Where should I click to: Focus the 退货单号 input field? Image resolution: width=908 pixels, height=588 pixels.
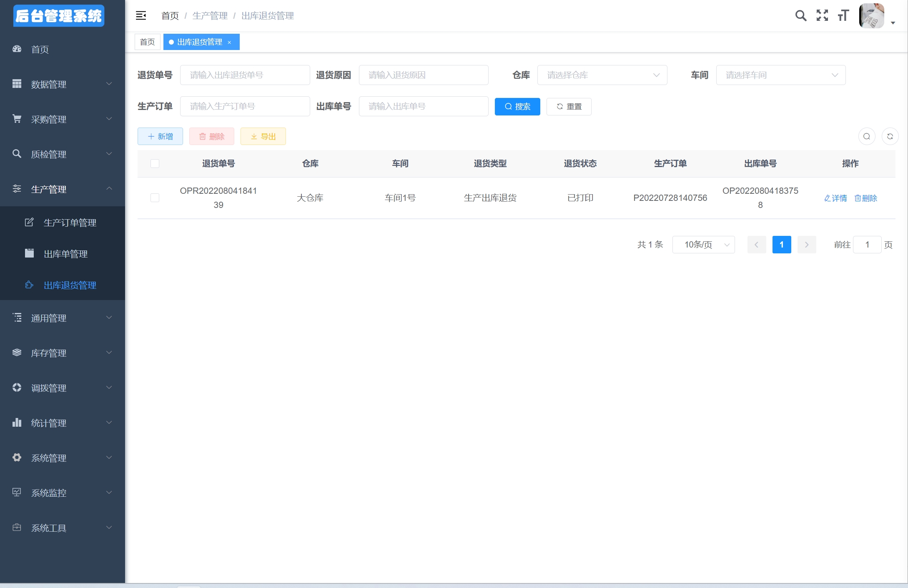click(245, 75)
